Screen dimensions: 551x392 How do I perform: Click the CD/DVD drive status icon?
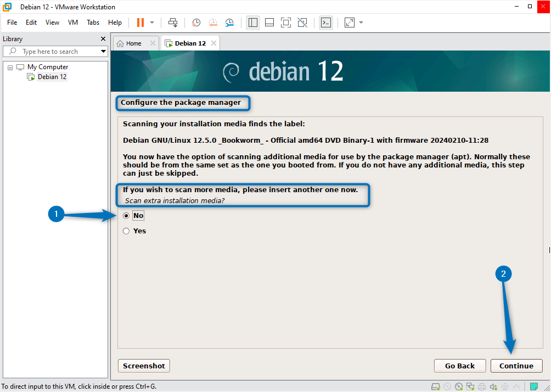click(x=459, y=387)
